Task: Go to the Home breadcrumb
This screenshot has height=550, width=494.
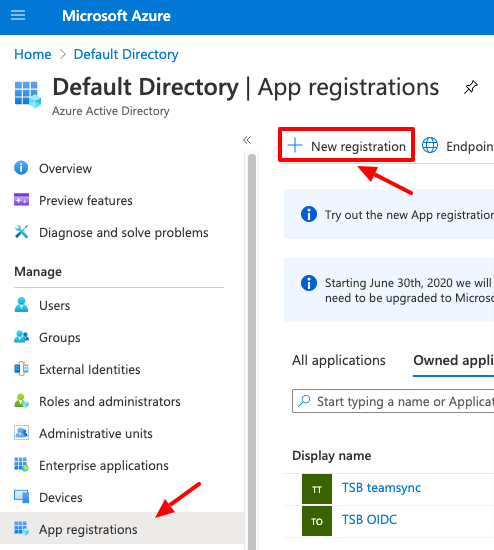Action: coord(33,54)
